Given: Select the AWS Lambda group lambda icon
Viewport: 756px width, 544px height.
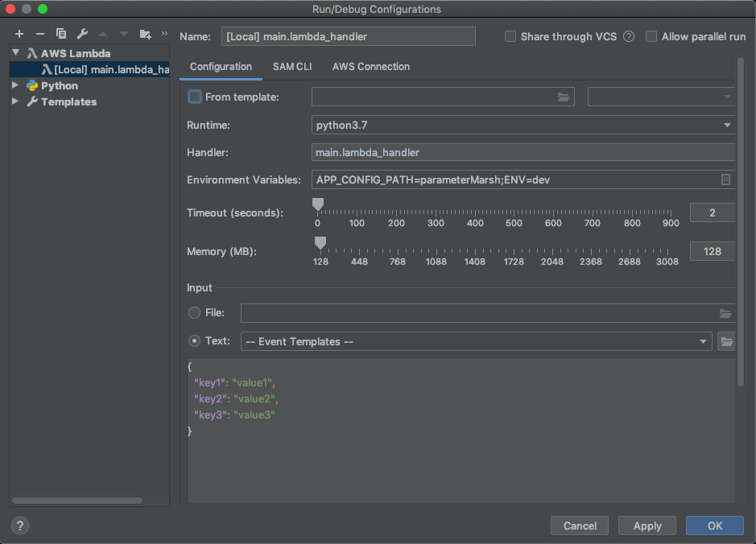Looking at the screenshot, I should click(x=32, y=53).
